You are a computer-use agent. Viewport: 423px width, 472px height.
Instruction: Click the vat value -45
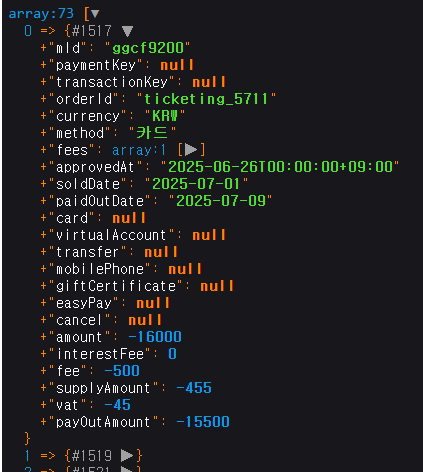117,405
